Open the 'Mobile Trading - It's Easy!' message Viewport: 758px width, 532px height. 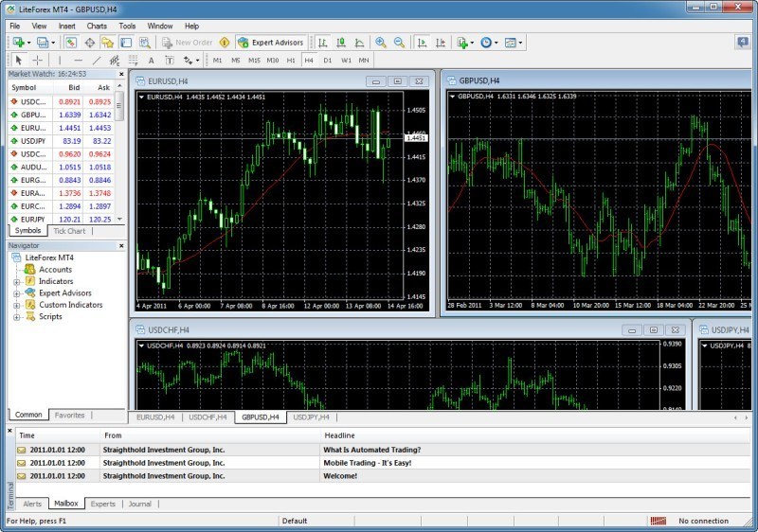tap(383, 463)
